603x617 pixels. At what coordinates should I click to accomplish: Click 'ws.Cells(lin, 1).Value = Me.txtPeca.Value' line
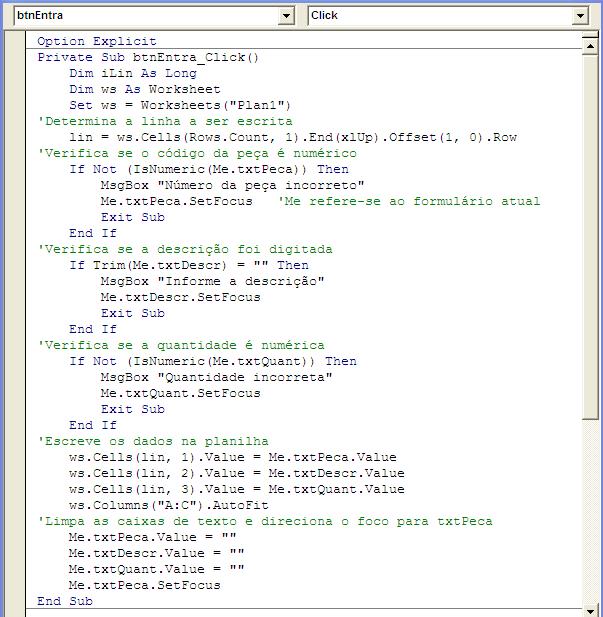[233, 458]
